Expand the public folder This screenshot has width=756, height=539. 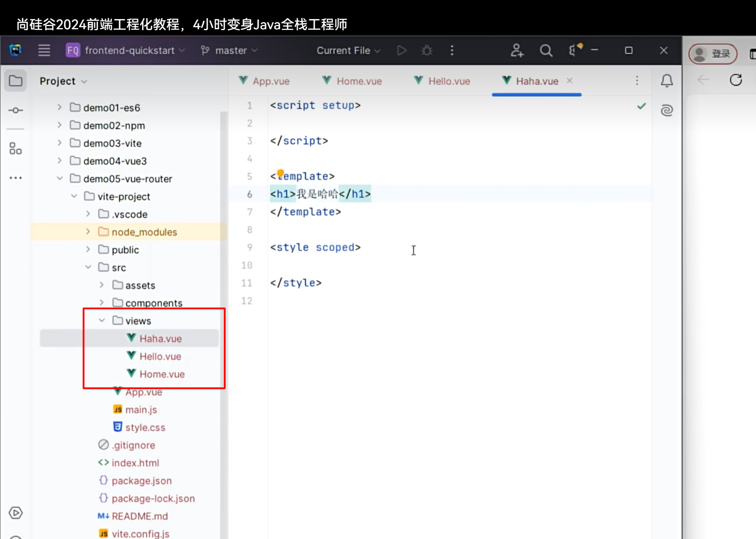(88, 249)
